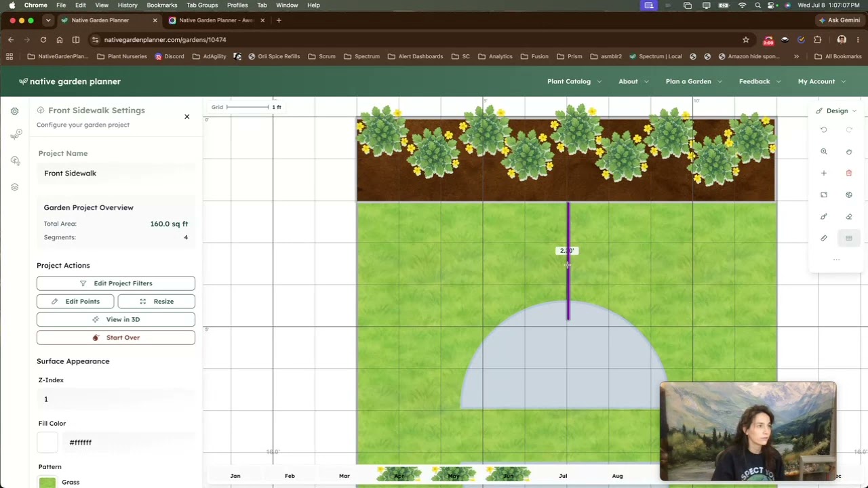Select the eraser tool
Screen dimensions: 868x488
849,216
